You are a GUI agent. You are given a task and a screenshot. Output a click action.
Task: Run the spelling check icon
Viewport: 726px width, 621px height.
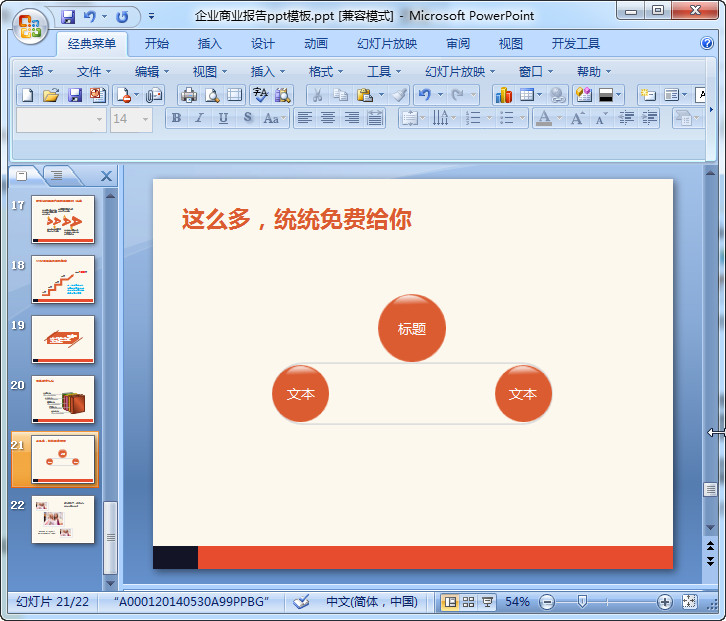coord(260,95)
